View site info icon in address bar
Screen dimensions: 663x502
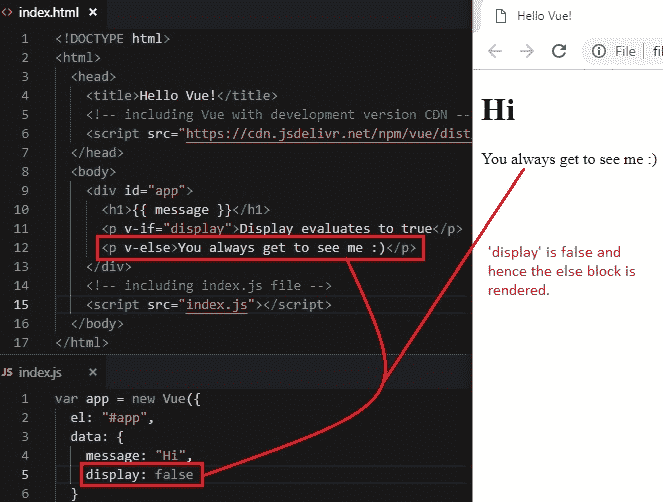click(599, 51)
